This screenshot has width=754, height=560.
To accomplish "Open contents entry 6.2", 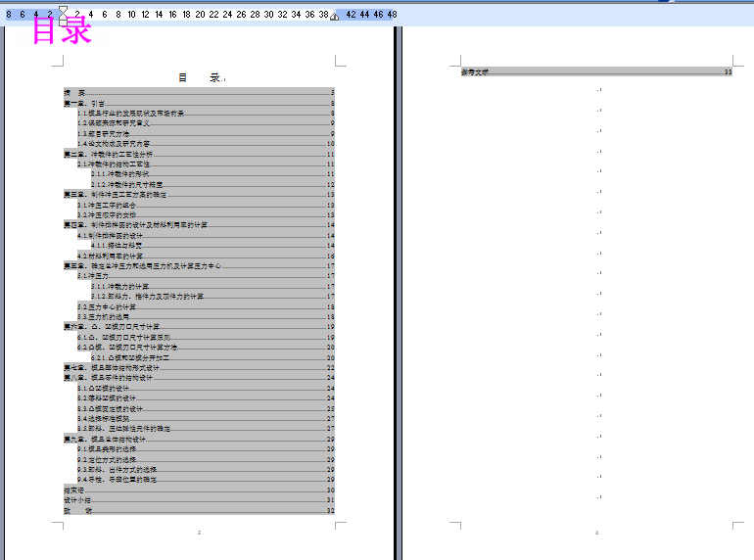I will (206, 347).
